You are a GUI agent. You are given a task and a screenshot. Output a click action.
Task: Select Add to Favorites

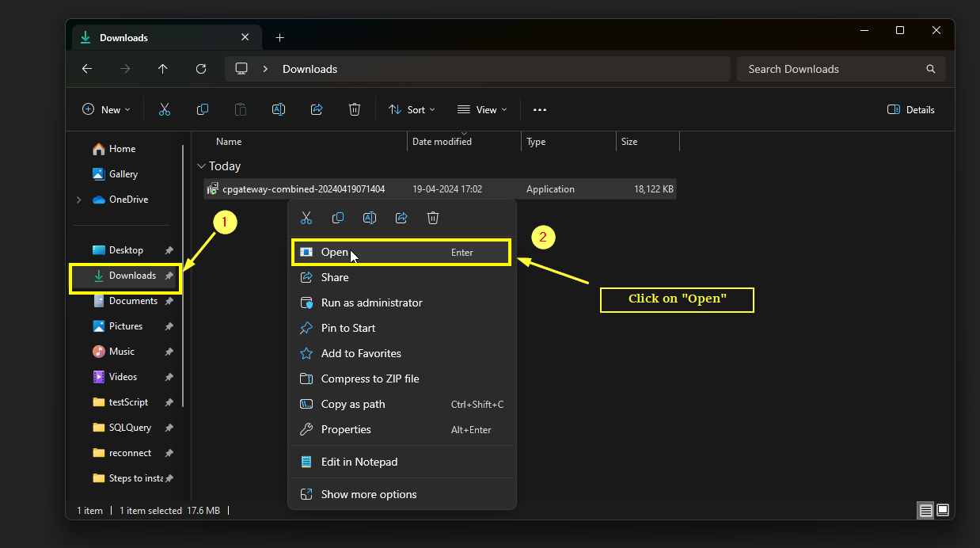point(402,353)
